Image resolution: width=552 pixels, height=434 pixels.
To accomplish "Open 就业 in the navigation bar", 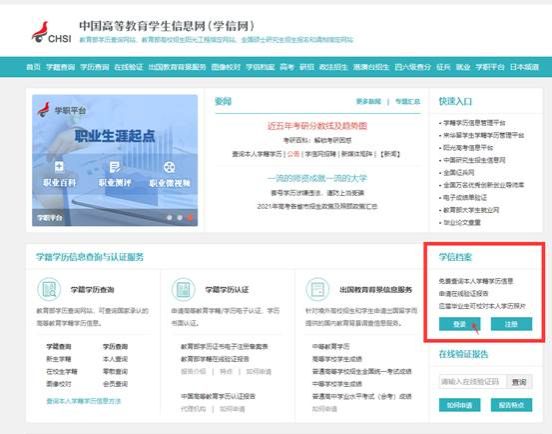I will [x=463, y=67].
